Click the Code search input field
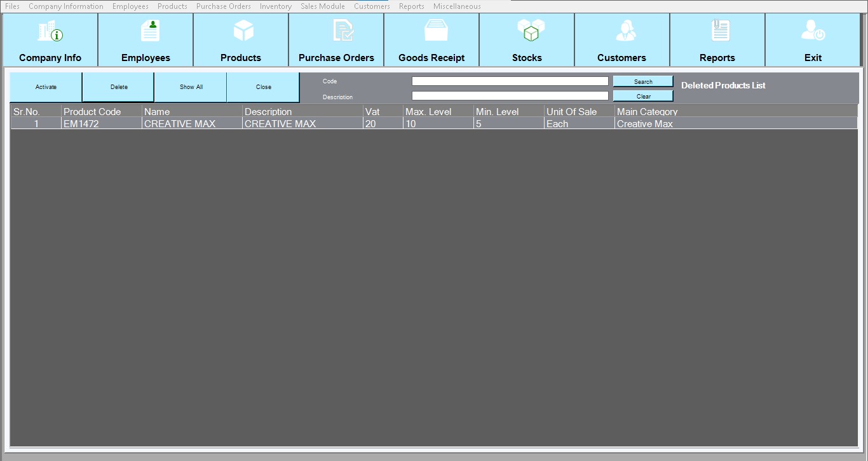This screenshot has height=461, width=868. pos(510,81)
